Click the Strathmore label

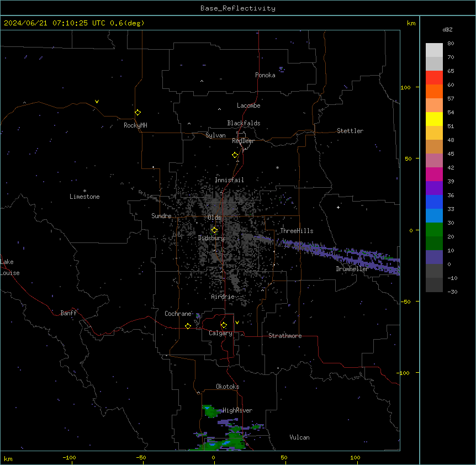coord(285,336)
